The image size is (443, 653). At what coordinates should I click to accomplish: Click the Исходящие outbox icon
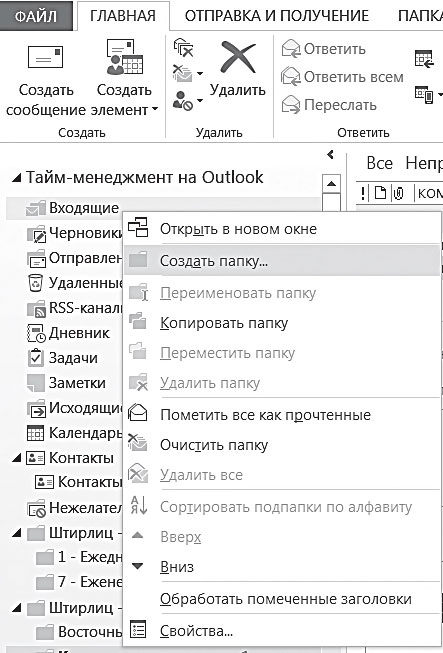click(36, 409)
